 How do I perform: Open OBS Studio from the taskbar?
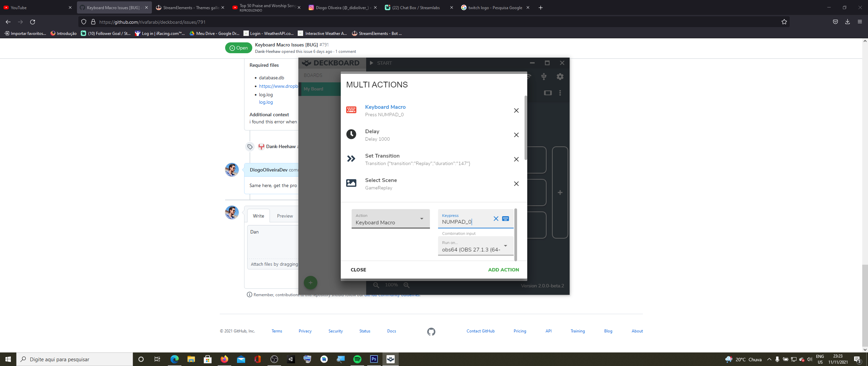point(274,359)
